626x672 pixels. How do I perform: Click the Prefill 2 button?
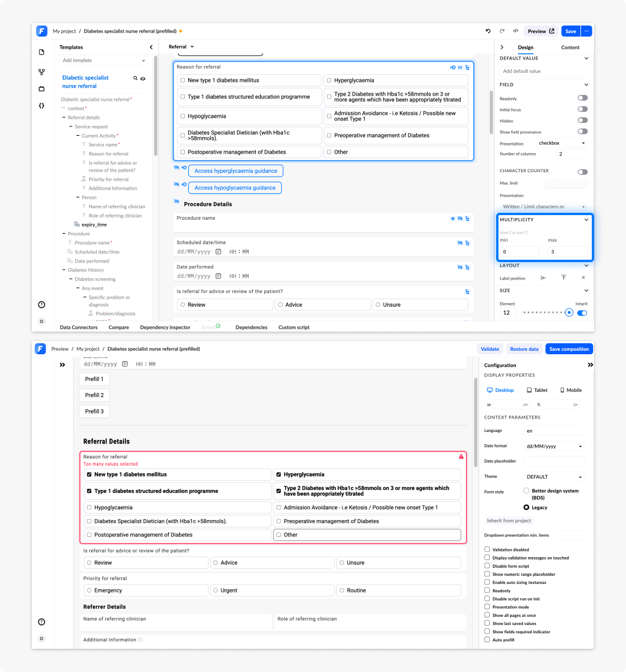(94, 395)
